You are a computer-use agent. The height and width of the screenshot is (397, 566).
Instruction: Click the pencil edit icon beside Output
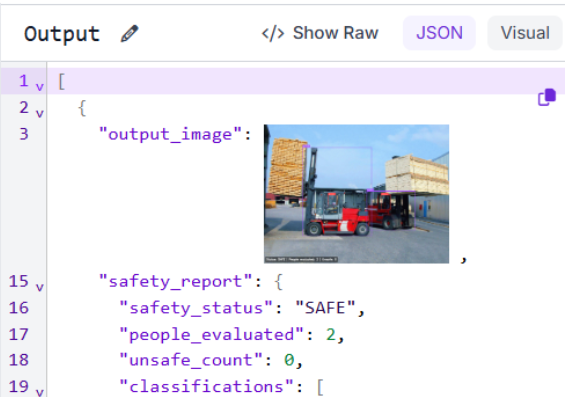tap(129, 34)
